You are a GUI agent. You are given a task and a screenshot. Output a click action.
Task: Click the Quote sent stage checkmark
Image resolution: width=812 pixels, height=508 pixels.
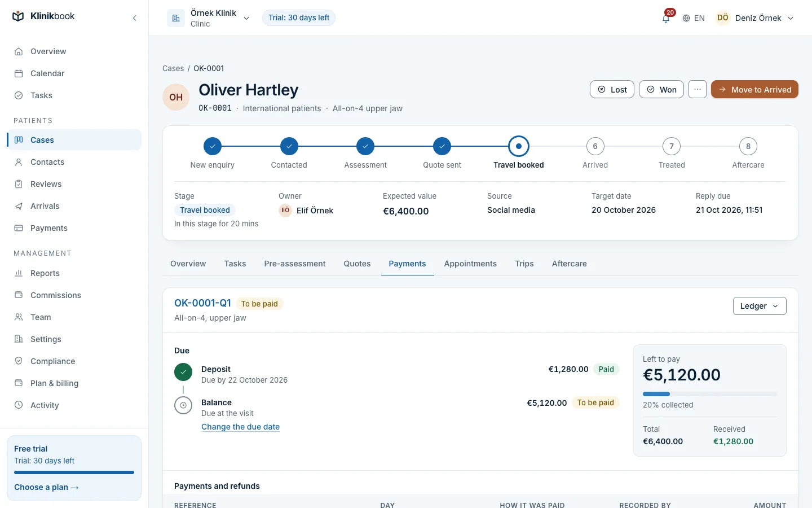(442, 146)
